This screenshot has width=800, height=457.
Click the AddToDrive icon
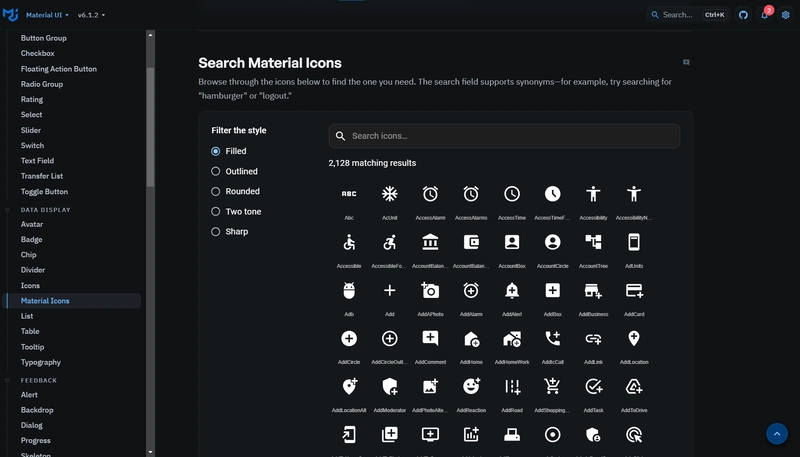pos(634,387)
